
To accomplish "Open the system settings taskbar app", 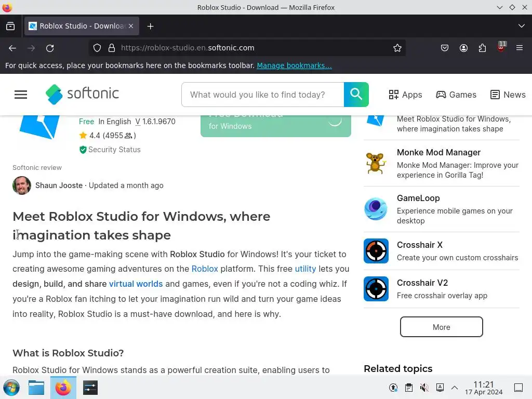I will (90, 388).
